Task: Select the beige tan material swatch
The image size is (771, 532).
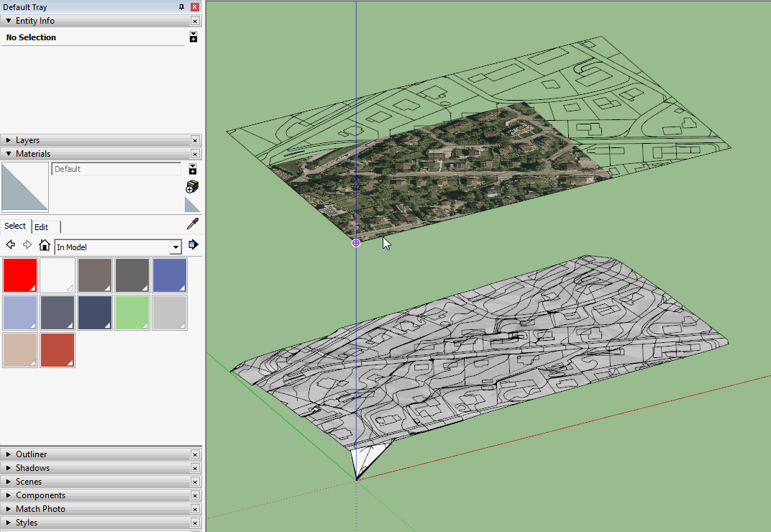Action: point(20,350)
